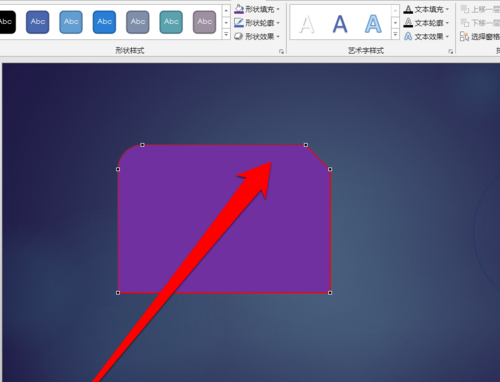
Task: Click the shape styles gallery down arrow
Action: 226,23
